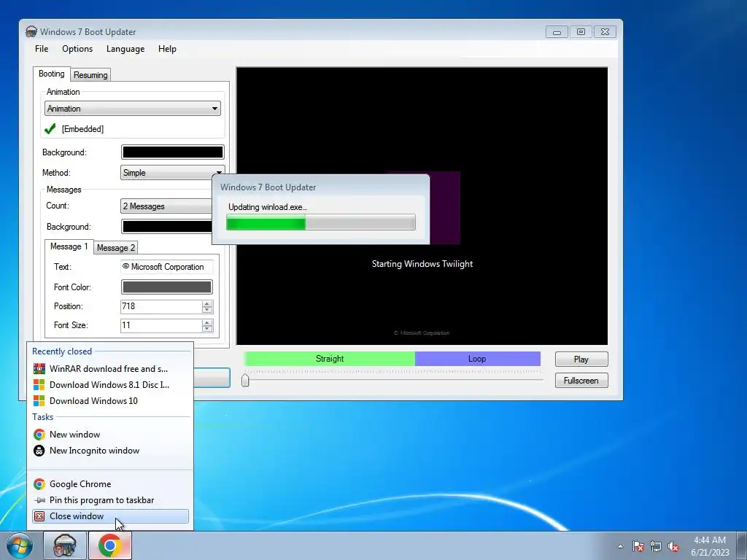Open the Options menu

[x=77, y=49]
